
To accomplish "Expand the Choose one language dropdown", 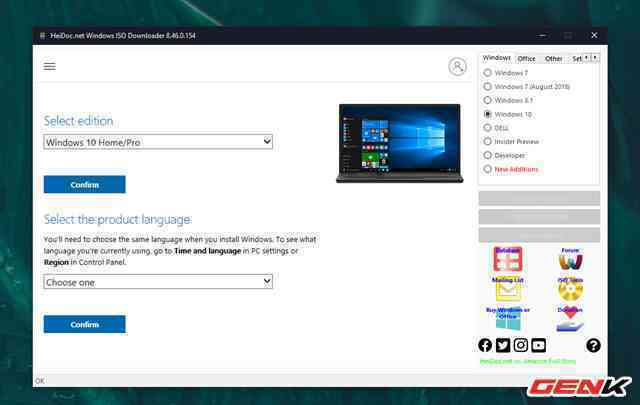I will (158, 282).
